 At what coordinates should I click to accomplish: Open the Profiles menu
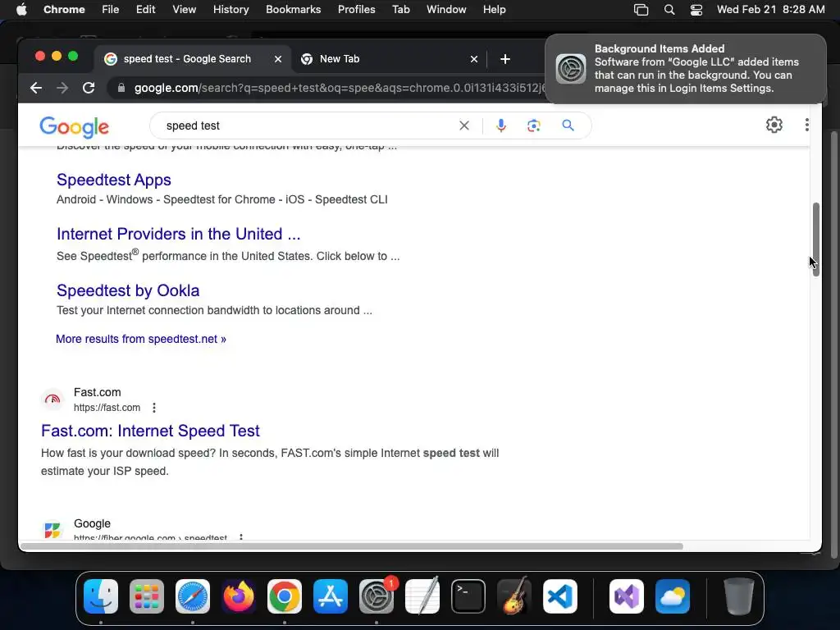click(356, 10)
